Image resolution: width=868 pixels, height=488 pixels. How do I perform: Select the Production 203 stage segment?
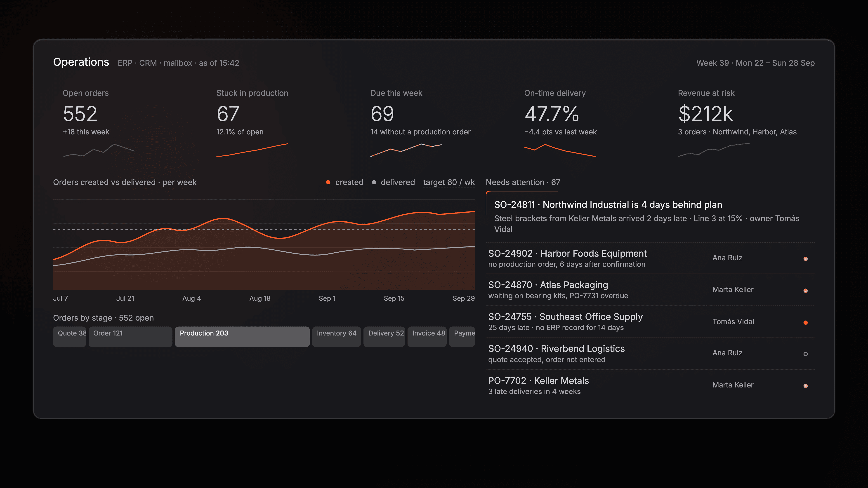point(242,336)
